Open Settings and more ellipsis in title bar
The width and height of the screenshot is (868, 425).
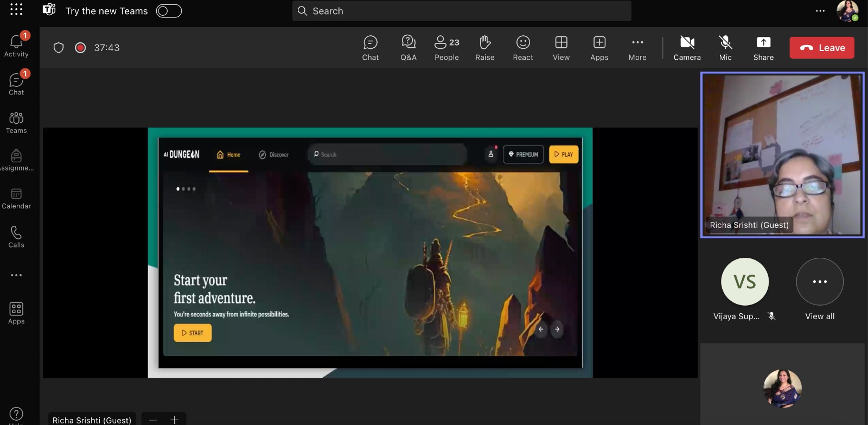pos(820,11)
